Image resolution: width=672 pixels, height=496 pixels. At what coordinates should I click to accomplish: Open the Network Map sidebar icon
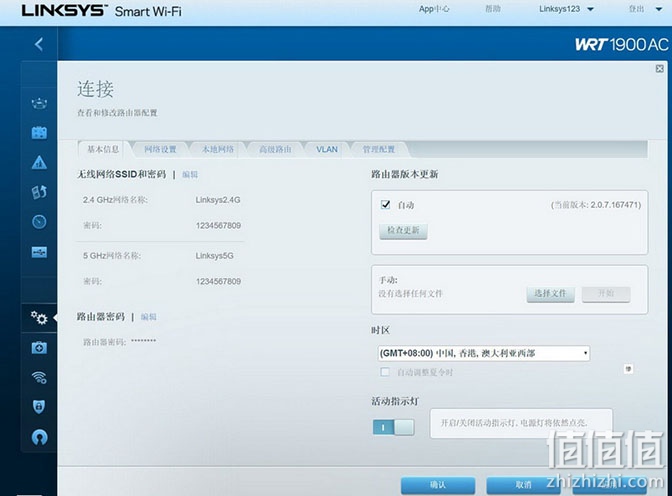point(39,103)
